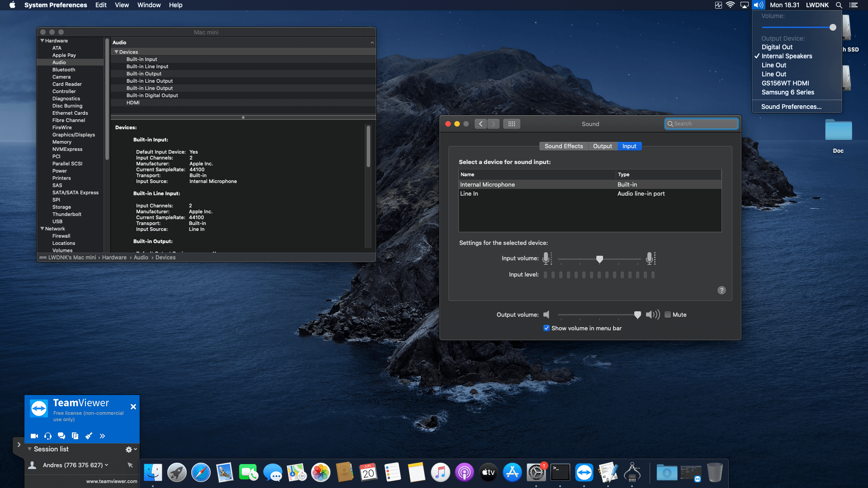
Task: Select Line In input device row
Action: coord(590,194)
